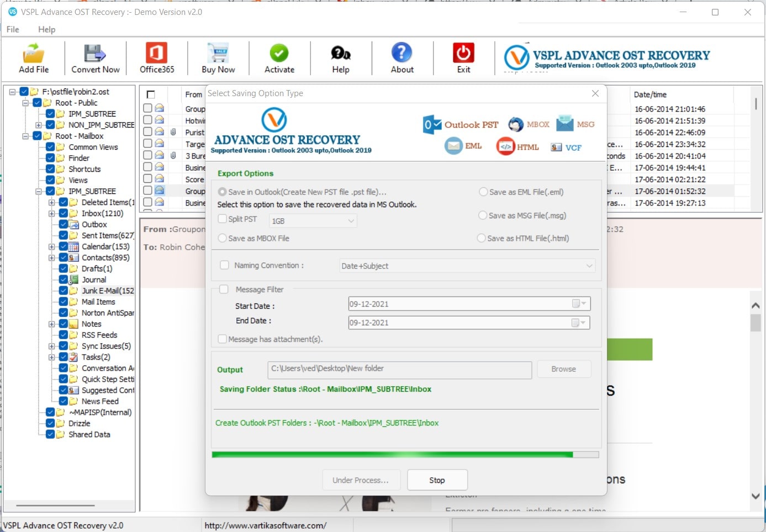766x532 pixels.
Task: Uncheck the Inbox(1210) folder checkbox
Action: [x=64, y=213]
